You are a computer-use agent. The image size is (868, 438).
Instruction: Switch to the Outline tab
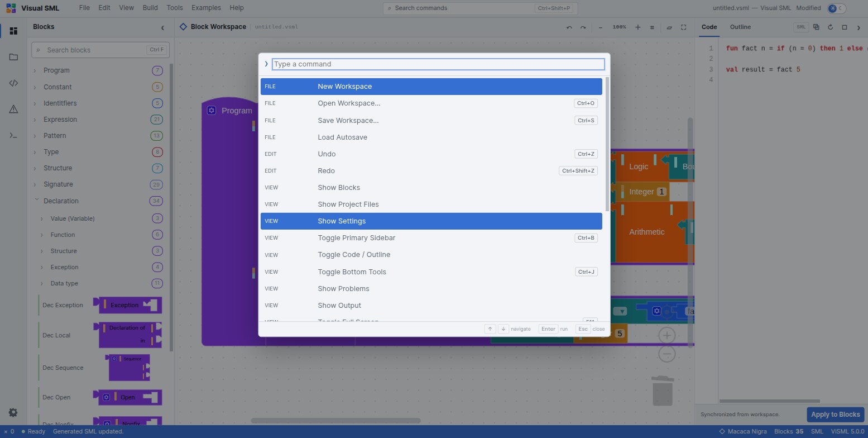pos(740,27)
